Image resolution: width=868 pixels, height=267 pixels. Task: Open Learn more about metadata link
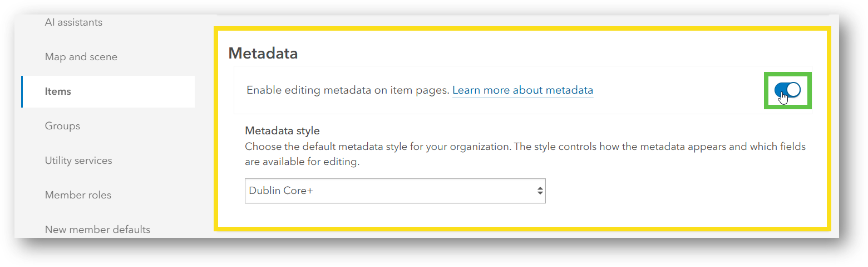(x=522, y=90)
